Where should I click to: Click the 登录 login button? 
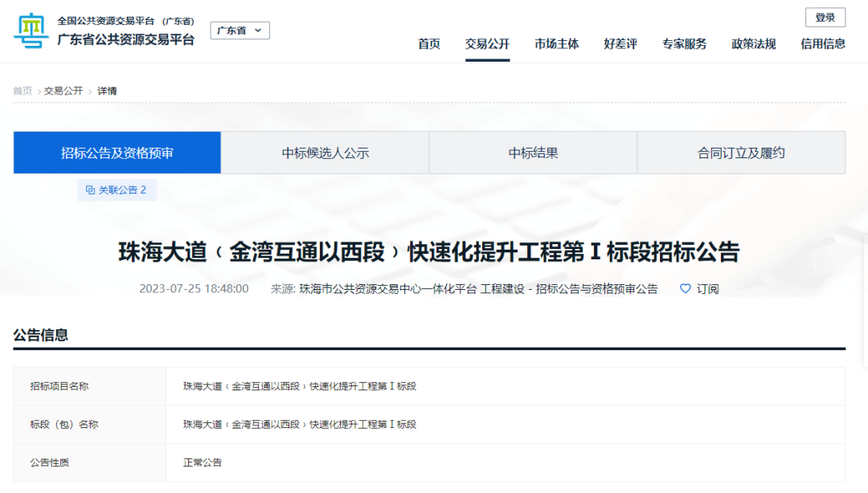pos(825,17)
